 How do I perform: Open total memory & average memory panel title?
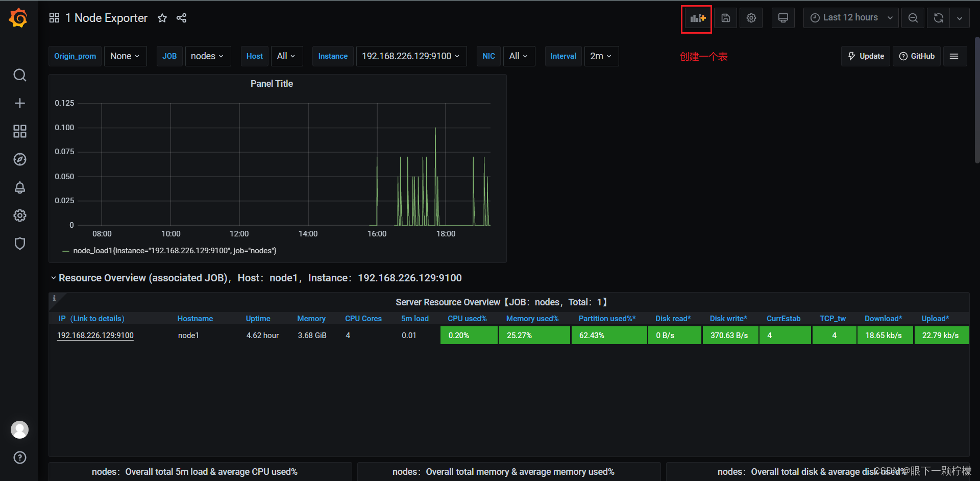[503, 472]
